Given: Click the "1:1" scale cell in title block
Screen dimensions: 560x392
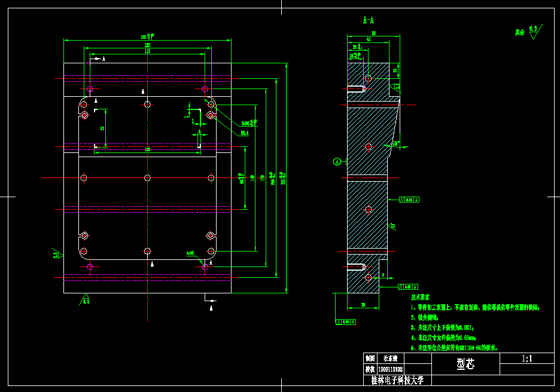Looking at the screenshot, I should pos(526,359).
